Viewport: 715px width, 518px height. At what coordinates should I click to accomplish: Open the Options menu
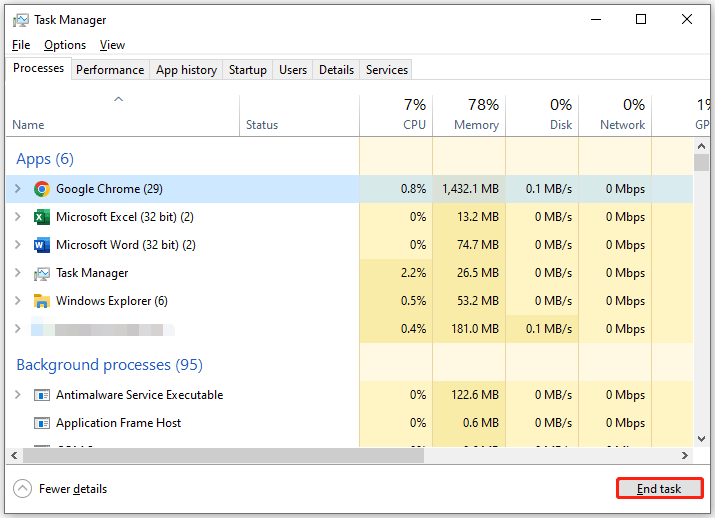tap(65, 45)
